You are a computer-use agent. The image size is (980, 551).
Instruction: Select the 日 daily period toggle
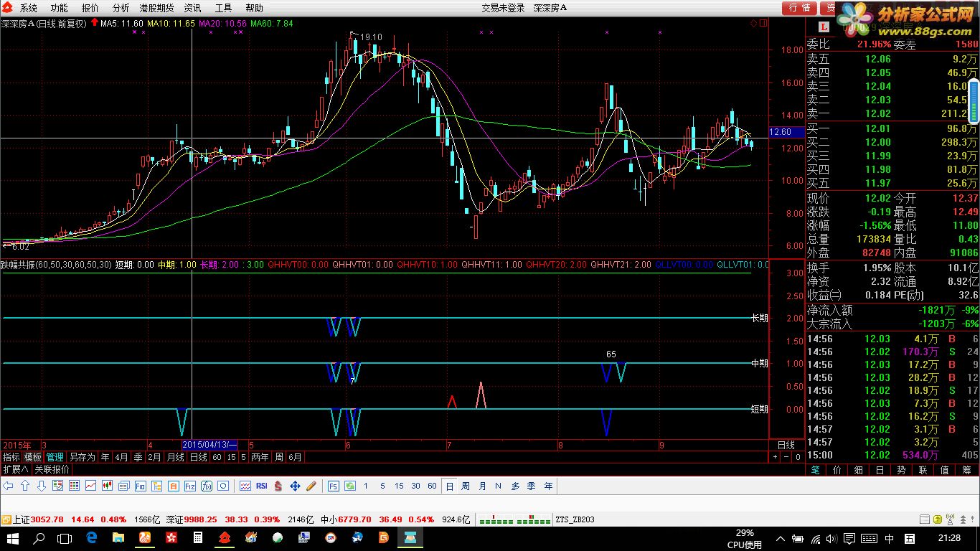[450, 486]
